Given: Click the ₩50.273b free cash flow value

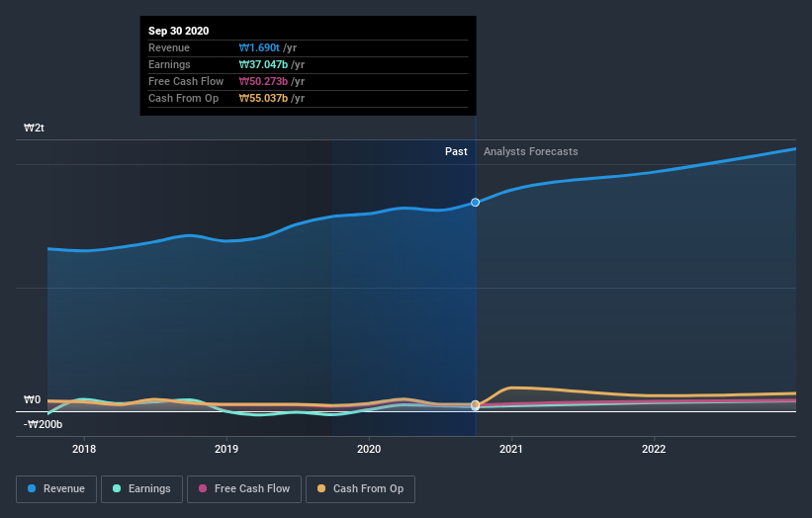Looking at the screenshot, I should (x=263, y=81).
